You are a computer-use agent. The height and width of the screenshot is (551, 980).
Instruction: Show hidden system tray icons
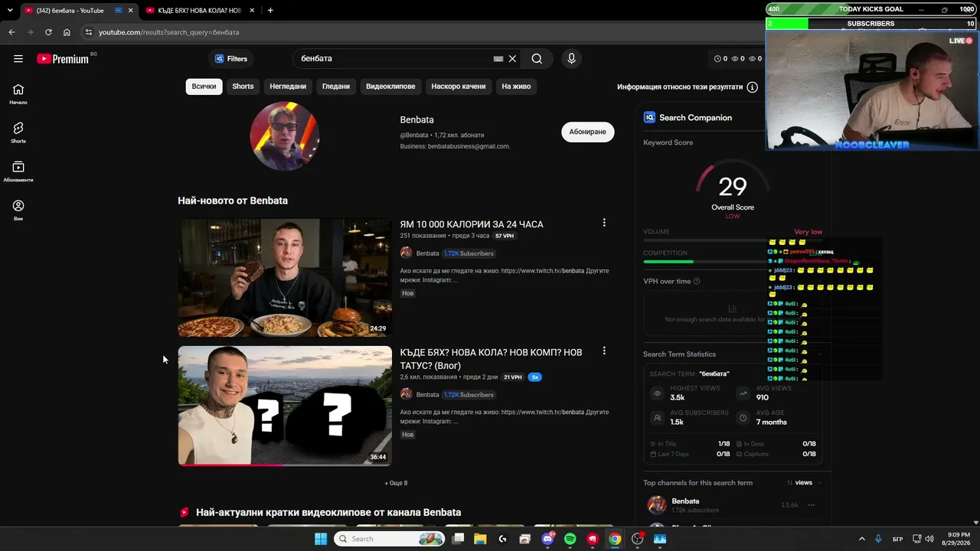pyautogui.click(x=861, y=539)
